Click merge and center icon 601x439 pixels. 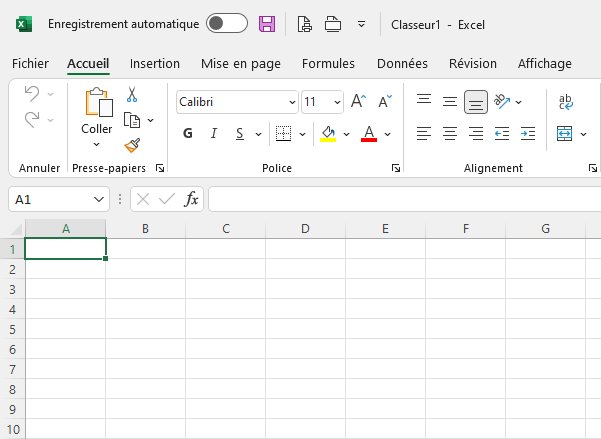[565, 133]
